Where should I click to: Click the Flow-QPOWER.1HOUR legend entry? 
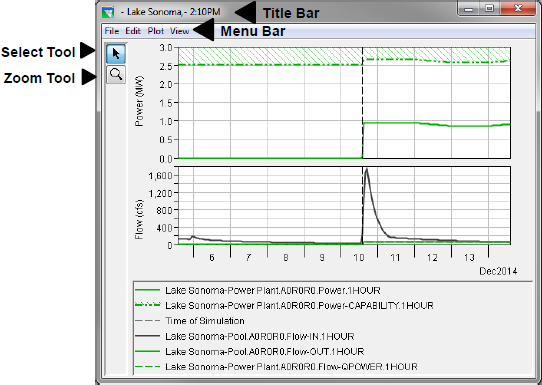tap(291, 367)
